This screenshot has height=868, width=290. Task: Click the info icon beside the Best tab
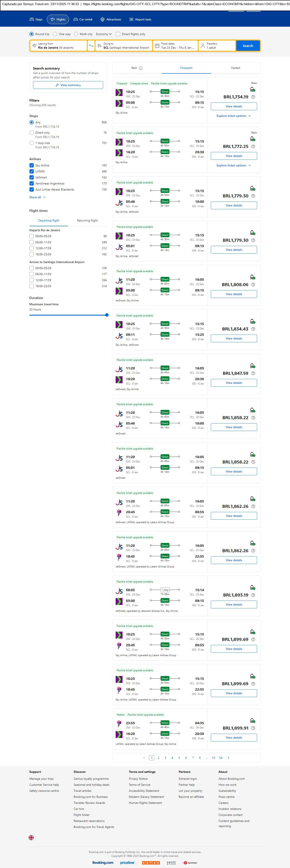[141, 68]
